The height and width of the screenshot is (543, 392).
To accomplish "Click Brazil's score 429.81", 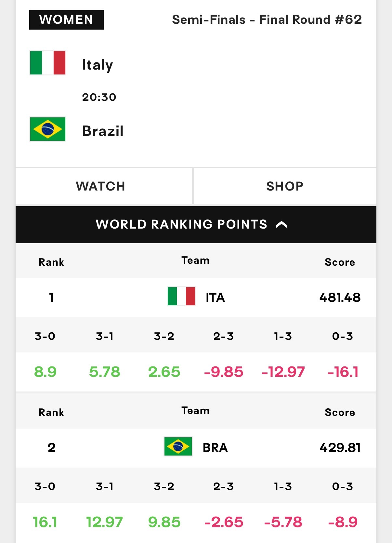I will tap(340, 447).
